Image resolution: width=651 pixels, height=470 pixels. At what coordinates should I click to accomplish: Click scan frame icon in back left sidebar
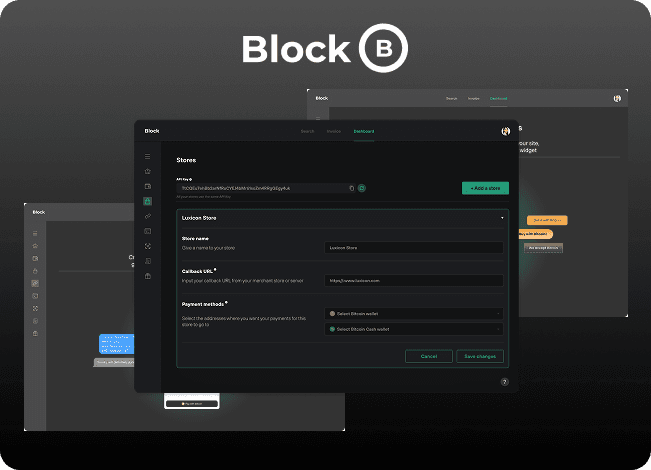click(x=35, y=308)
